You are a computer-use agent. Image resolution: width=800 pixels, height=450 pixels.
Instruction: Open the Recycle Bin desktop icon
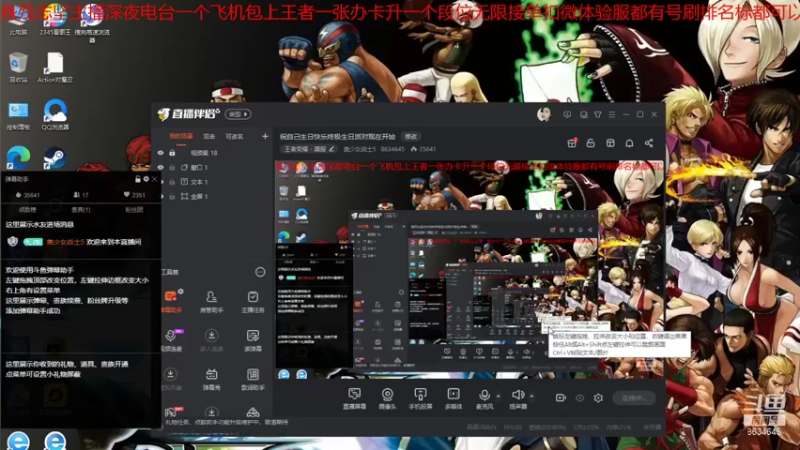(18, 67)
